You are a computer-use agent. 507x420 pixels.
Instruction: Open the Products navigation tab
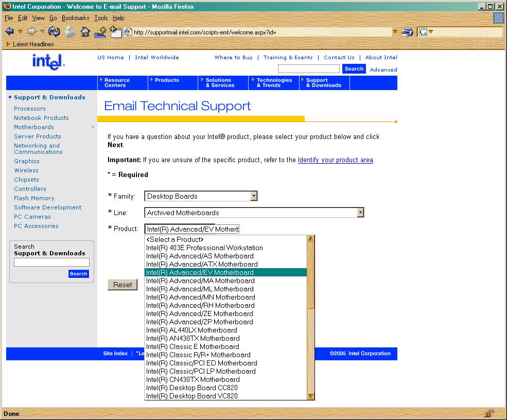(x=173, y=83)
